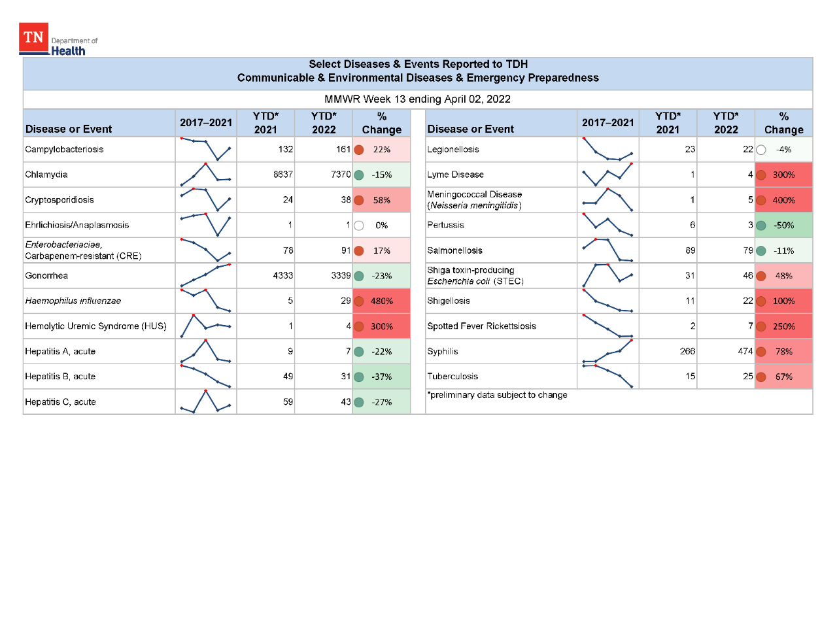Click the red indicator dot for Syphilis

click(x=761, y=352)
